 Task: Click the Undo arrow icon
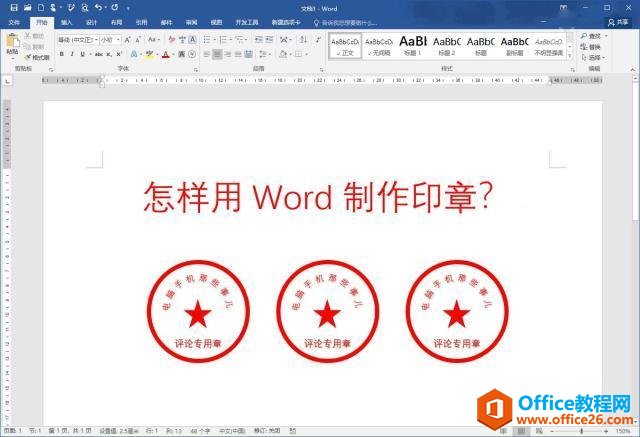(98, 7)
